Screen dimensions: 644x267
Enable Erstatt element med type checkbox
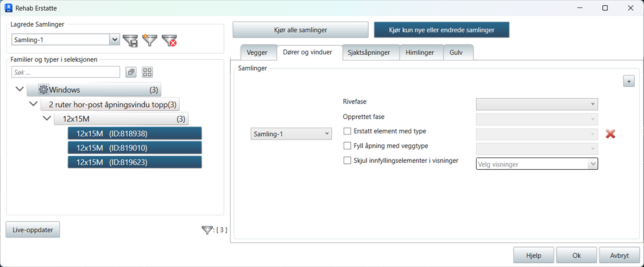pyautogui.click(x=348, y=131)
